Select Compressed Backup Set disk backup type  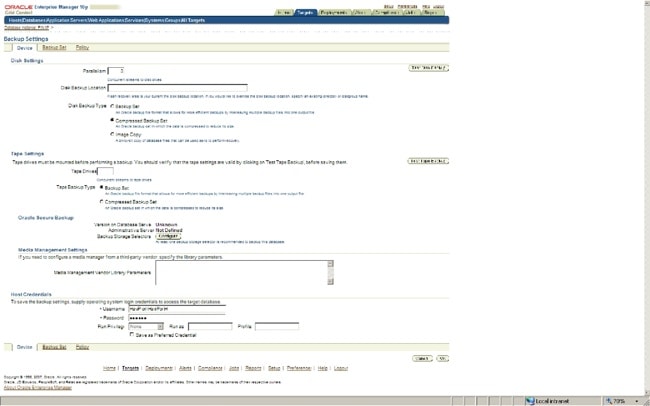point(112,120)
